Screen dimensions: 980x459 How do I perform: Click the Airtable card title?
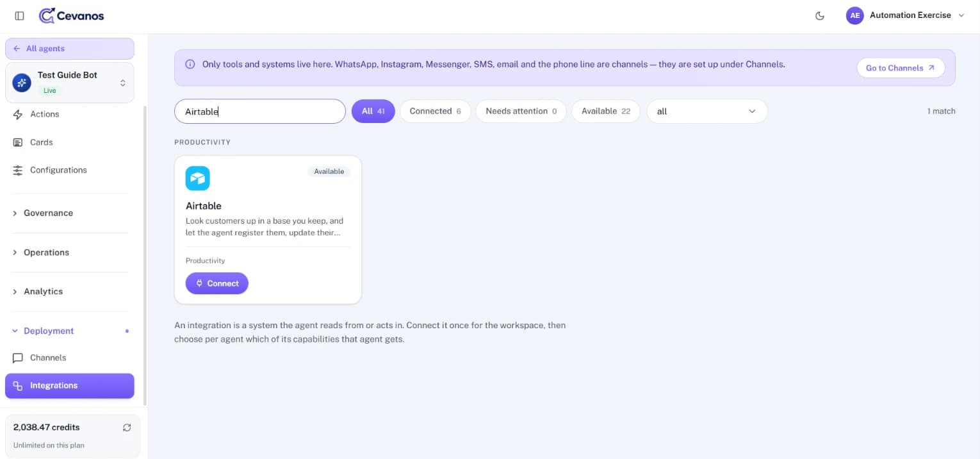click(204, 206)
